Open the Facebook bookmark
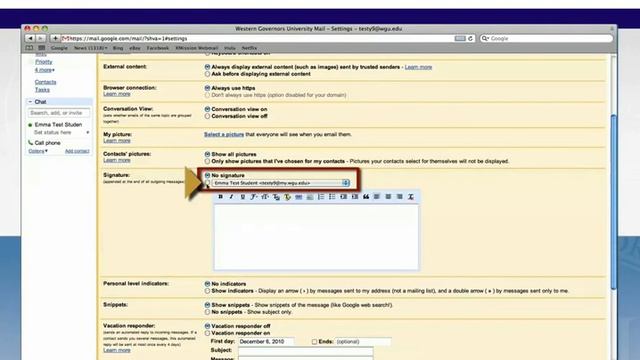This screenshot has height=360, width=640. click(158, 48)
